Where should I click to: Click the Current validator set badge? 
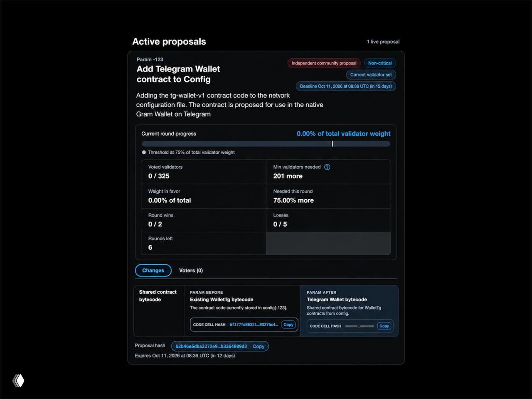(x=371, y=75)
